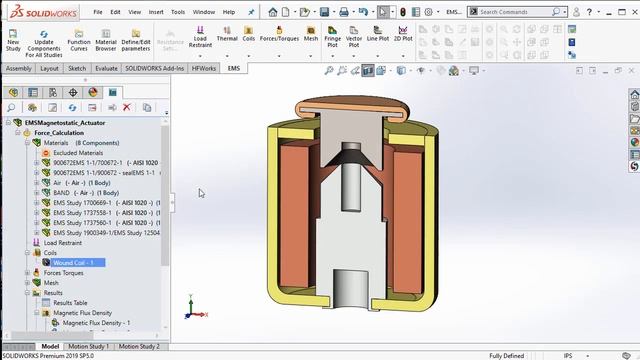Click the magnifier icon in EMS manager toolbar
This screenshot has height=360, width=640.
pos(11,107)
